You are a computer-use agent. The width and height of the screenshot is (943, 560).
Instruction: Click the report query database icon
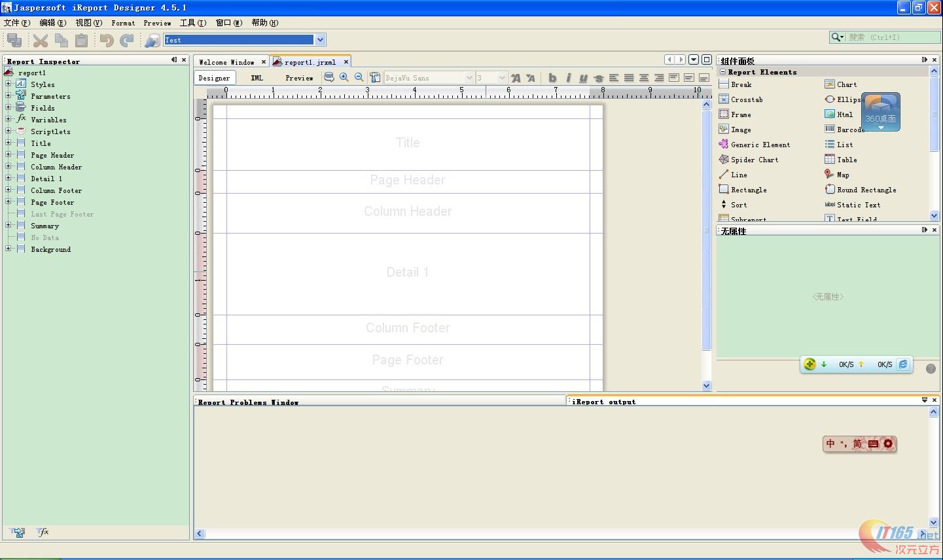pos(329,77)
